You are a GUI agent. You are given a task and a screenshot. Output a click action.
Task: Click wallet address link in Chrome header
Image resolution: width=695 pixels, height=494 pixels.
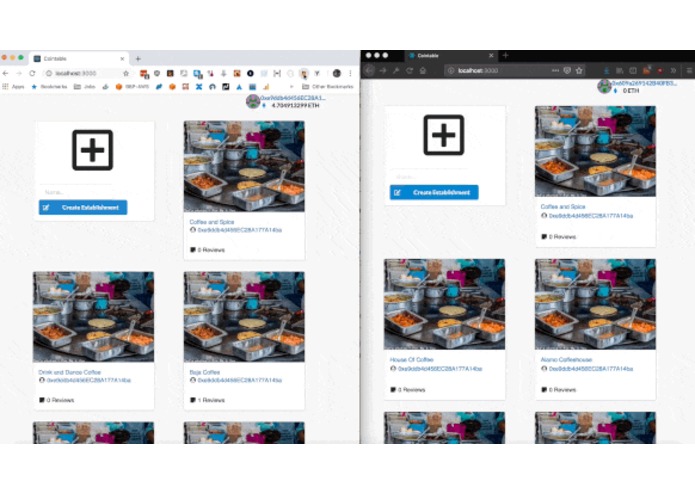click(293, 97)
